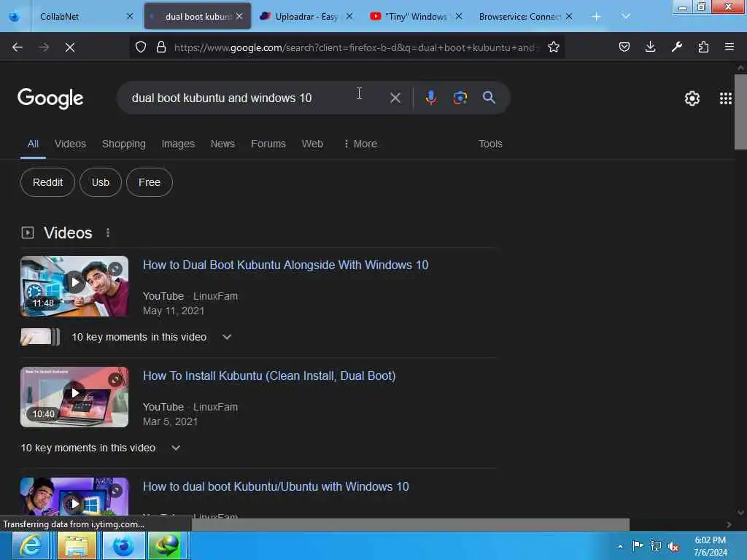The width and height of the screenshot is (747, 560).
Task: Open a new browser tab
Action: point(596,17)
